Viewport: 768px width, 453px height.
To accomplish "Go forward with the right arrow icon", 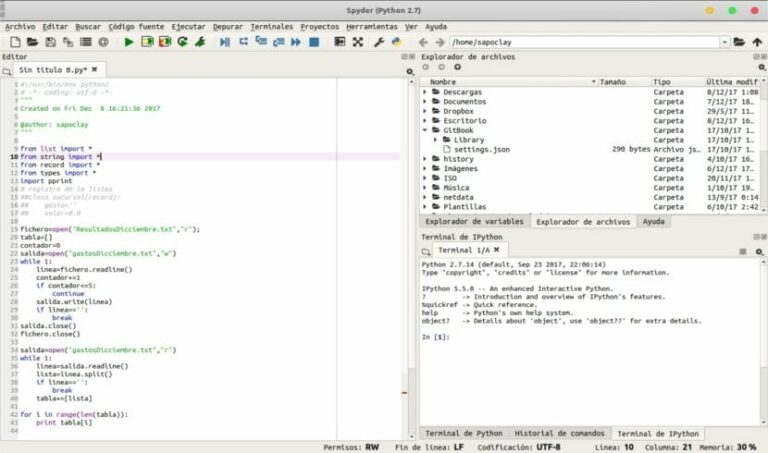I will pos(440,43).
